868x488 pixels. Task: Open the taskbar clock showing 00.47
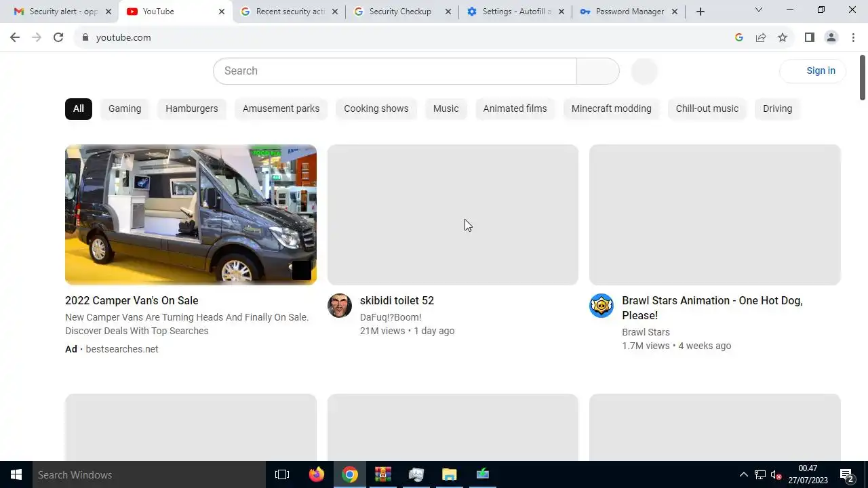(x=808, y=474)
